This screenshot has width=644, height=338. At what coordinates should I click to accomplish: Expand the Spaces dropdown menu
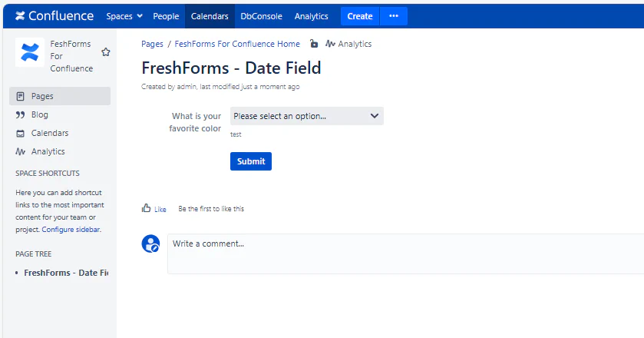click(x=124, y=16)
